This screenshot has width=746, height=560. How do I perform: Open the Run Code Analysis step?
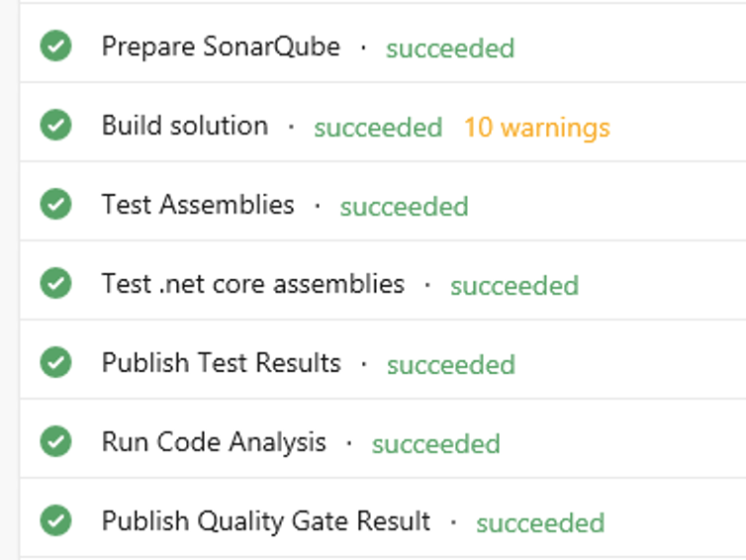[x=214, y=442]
